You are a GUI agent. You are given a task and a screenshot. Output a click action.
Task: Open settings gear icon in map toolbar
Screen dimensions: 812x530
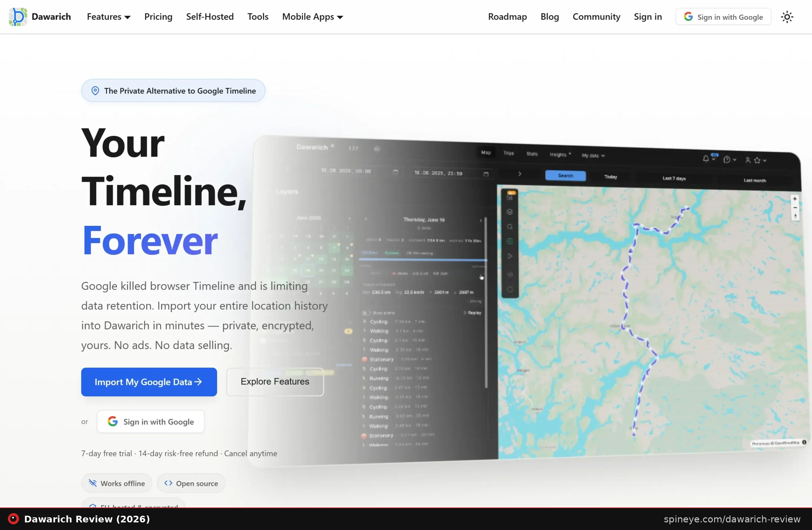(x=510, y=275)
